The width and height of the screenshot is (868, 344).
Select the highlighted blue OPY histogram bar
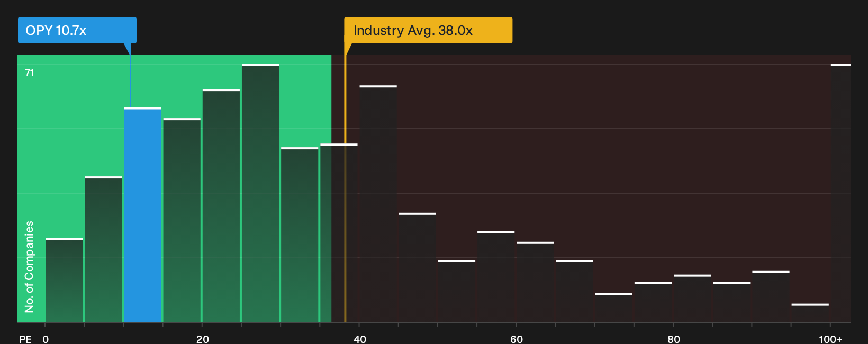click(143, 215)
